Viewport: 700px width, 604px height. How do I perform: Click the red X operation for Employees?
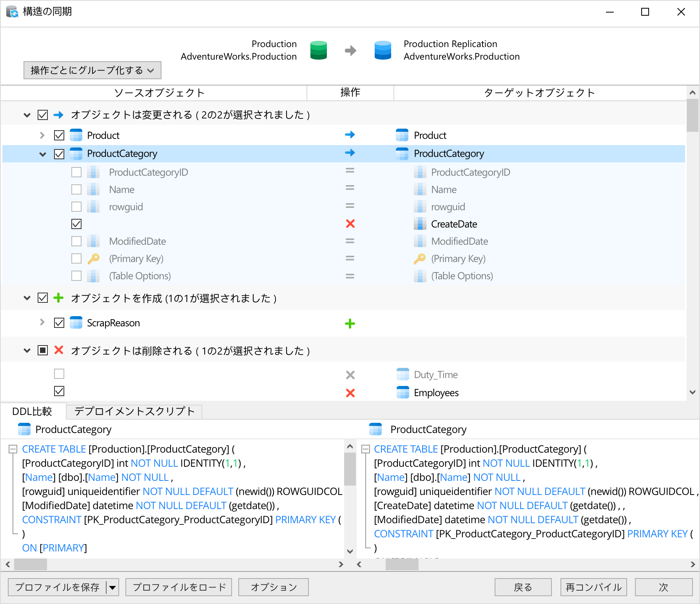(350, 393)
